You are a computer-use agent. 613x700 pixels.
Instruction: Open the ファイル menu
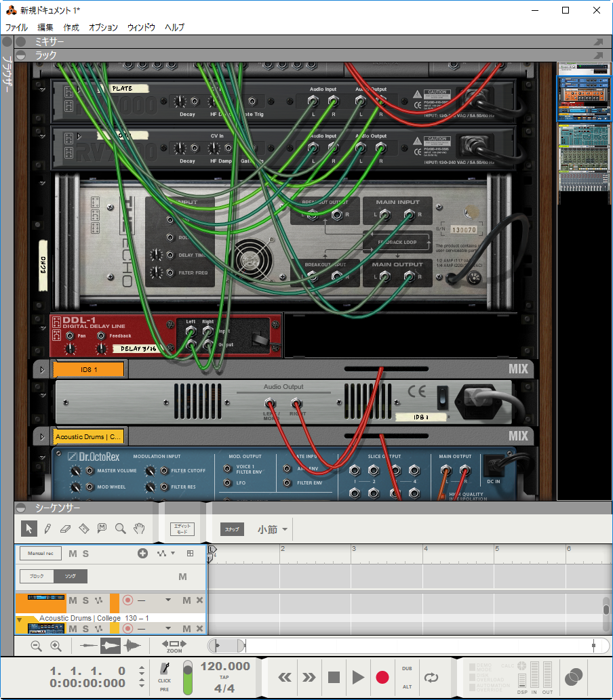click(16, 27)
